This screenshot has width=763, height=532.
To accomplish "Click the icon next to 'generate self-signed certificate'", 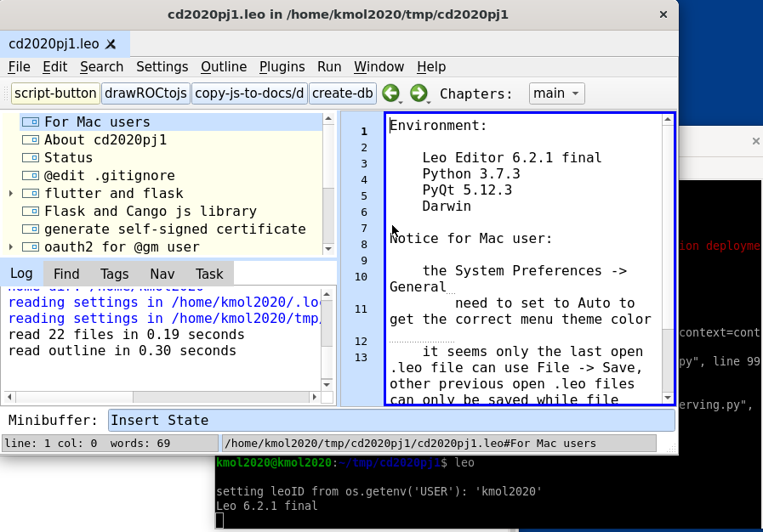I will pos(31,229).
